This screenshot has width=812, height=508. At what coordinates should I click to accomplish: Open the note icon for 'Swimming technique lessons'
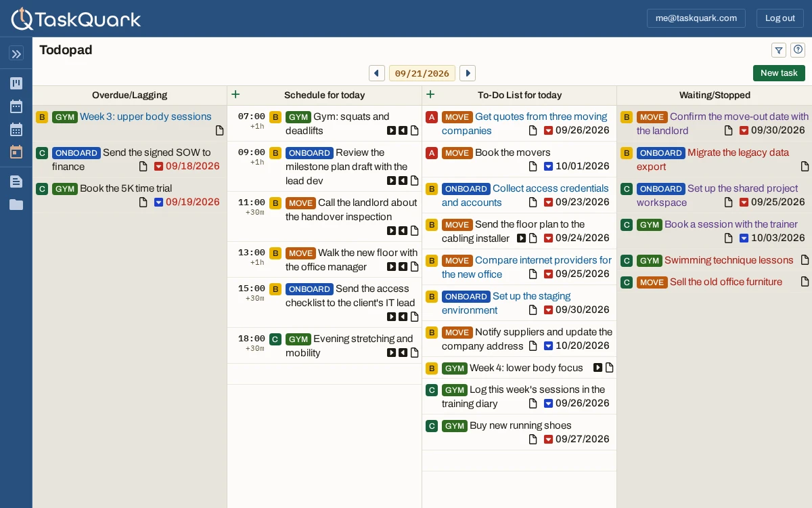pos(805,260)
